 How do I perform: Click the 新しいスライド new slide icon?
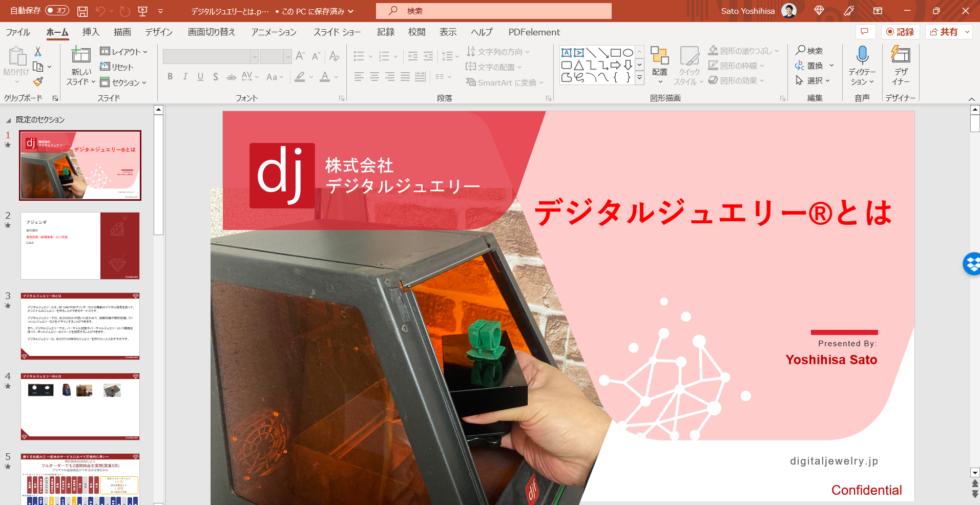click(80, 54)
